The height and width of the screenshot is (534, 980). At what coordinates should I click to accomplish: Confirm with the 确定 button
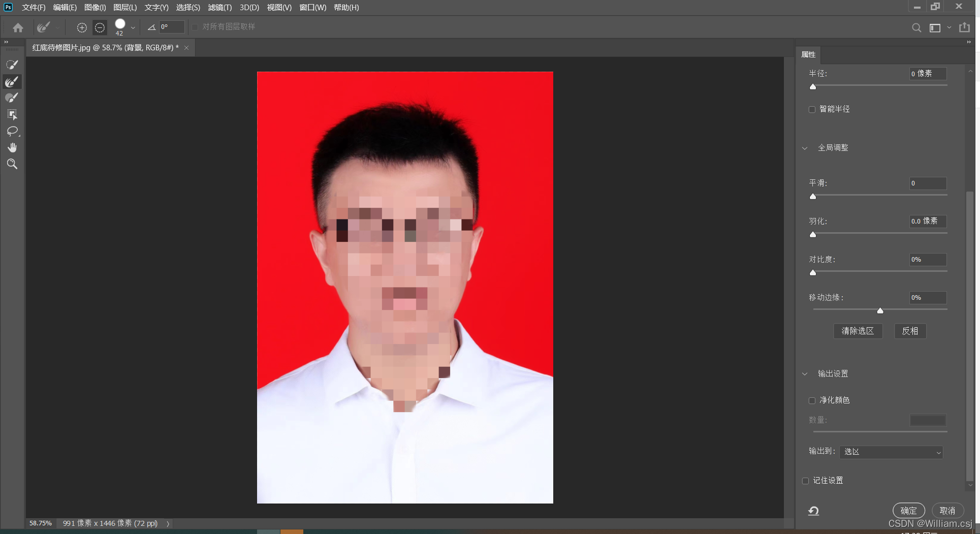click(x=908, y=511)
